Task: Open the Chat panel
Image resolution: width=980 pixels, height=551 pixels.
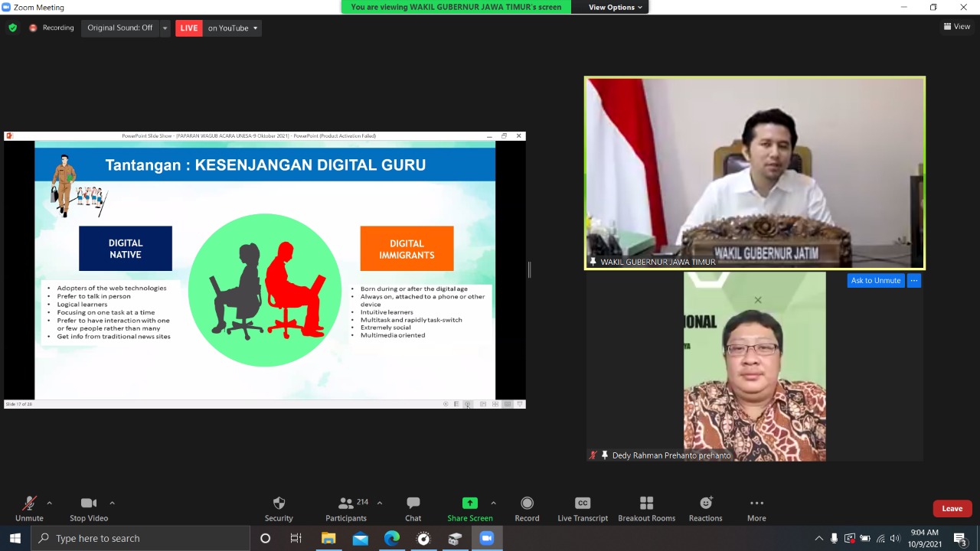Action: [413, 509]
